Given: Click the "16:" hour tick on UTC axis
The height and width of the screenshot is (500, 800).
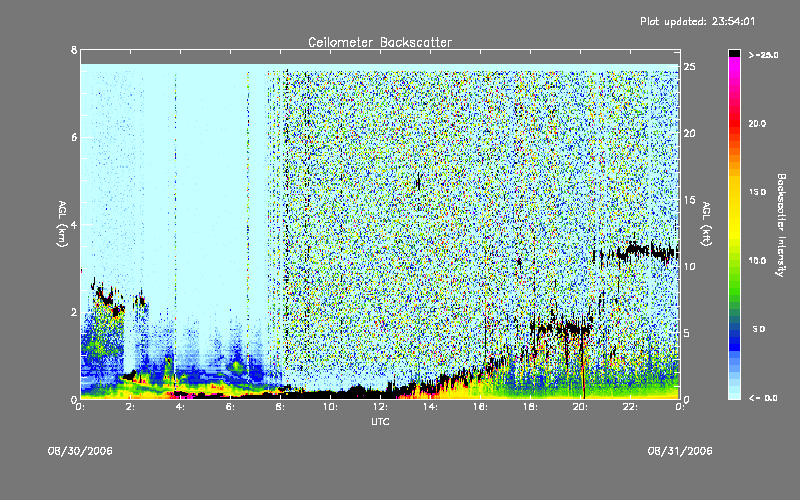Looking at the screenshot, I should point(480,407).
